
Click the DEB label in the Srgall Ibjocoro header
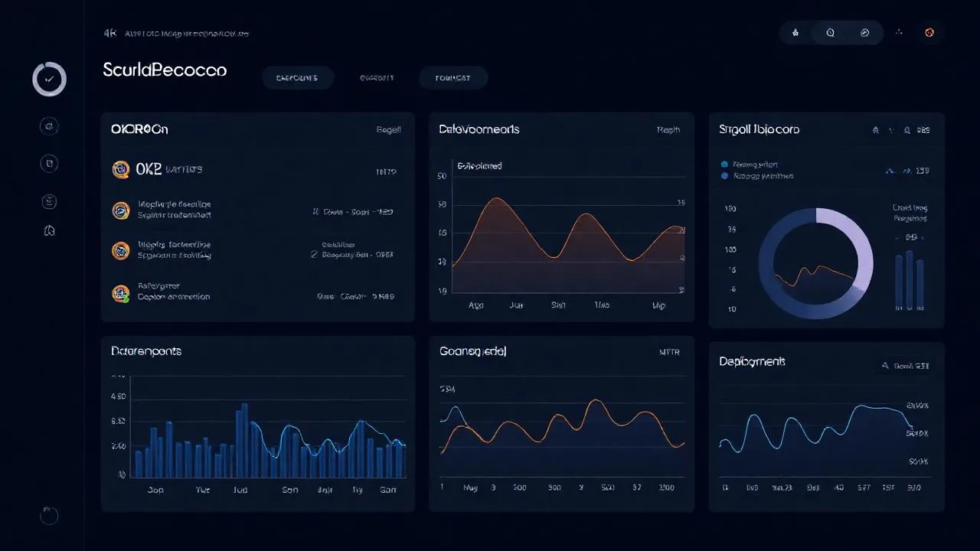click(923, 130)
